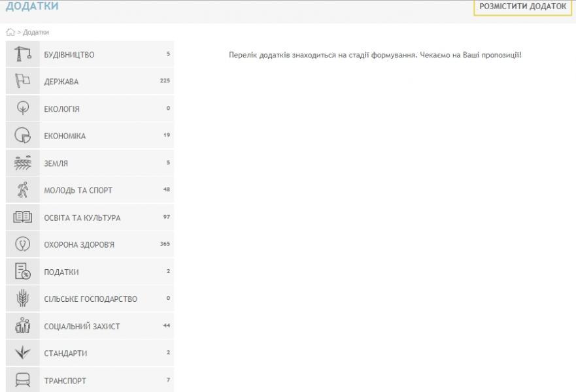Open the Держава category
Screen dimensions: 576x392
(61, 82)
